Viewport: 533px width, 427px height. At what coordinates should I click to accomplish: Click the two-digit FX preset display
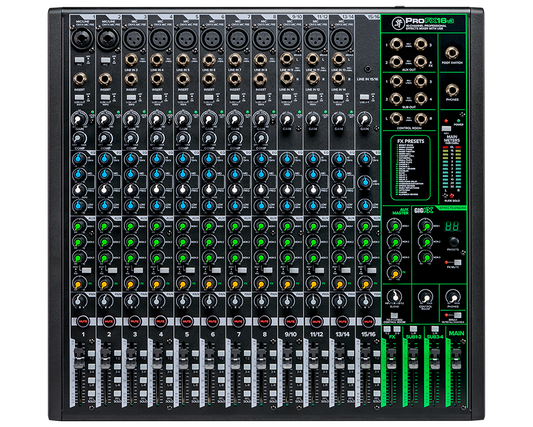[452, 226]
